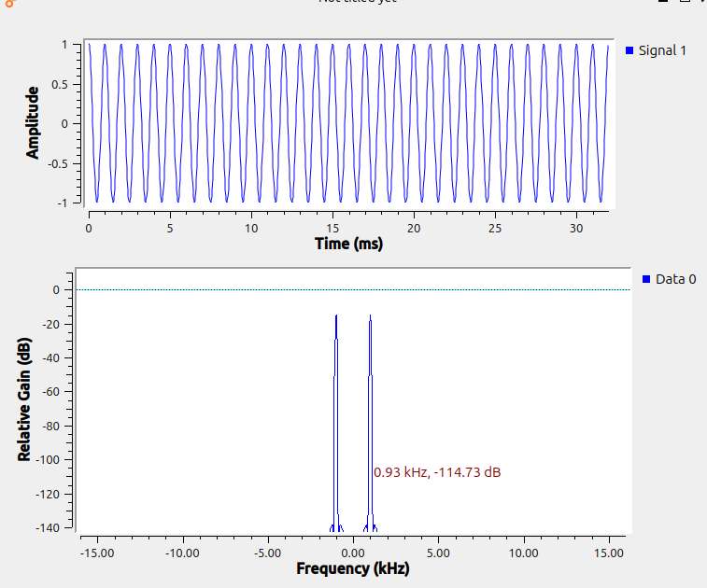Image resolution: width=707 pixels, height=588 pixels.
Task: Click the '-15.00' frequency axis tick
Action: (97, 553)
